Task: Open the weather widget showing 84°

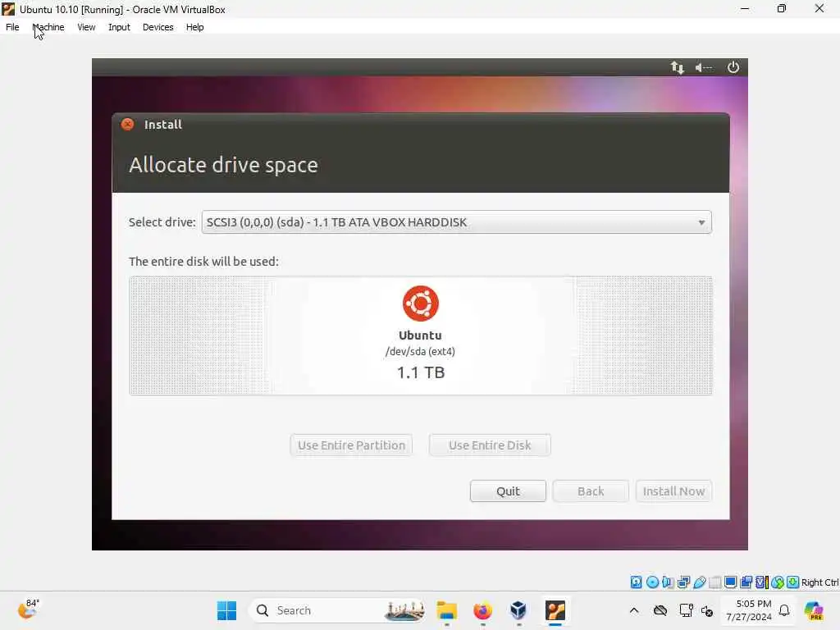Action: [x=28, y=609]
